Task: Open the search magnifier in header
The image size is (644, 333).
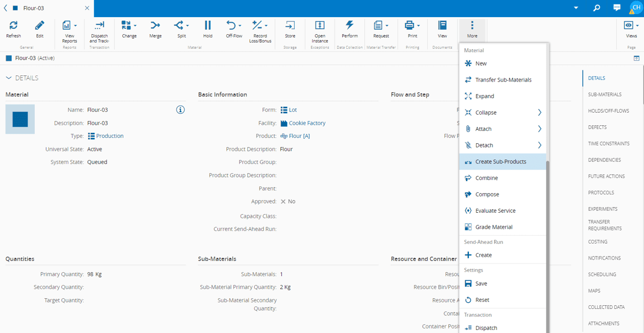Action: click(597, 8)
